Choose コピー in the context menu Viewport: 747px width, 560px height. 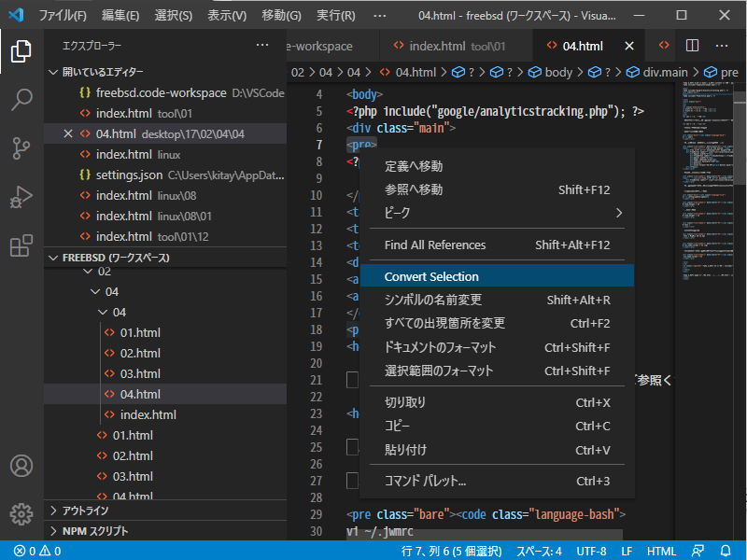click(497, 426)
